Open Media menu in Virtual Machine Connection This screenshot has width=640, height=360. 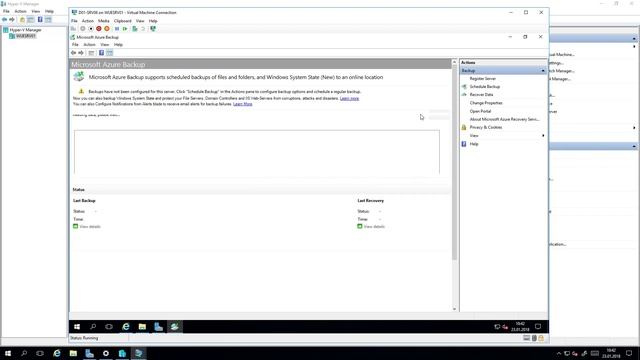[104, 21]
